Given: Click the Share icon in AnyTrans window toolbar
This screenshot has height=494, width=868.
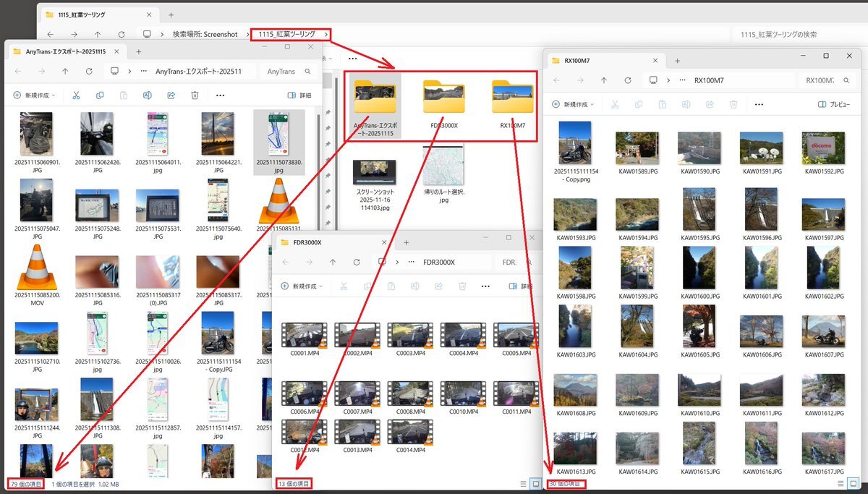Looking at the screenshot, I should point(171,95).
